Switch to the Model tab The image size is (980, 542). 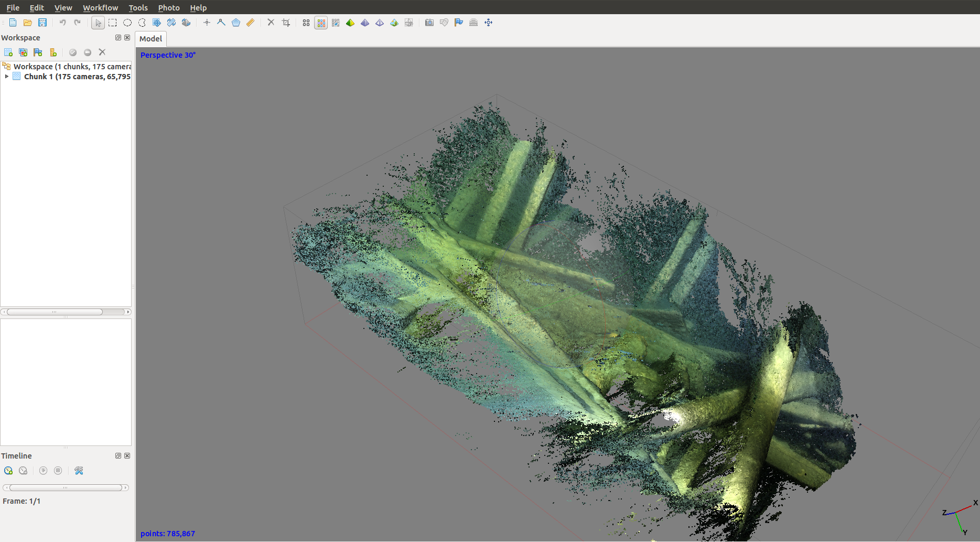pyautogui.click(x=151, y=39)
